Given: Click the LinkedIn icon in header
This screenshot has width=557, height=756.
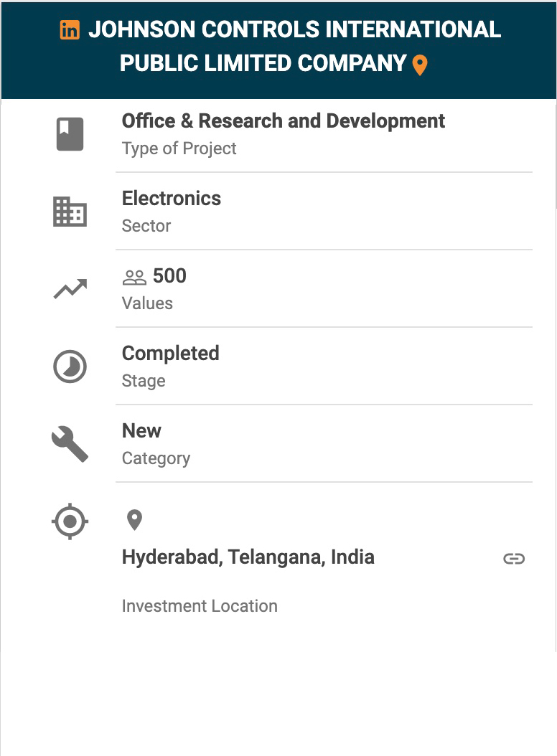Looking at the screenshot, I should (70, 30).
